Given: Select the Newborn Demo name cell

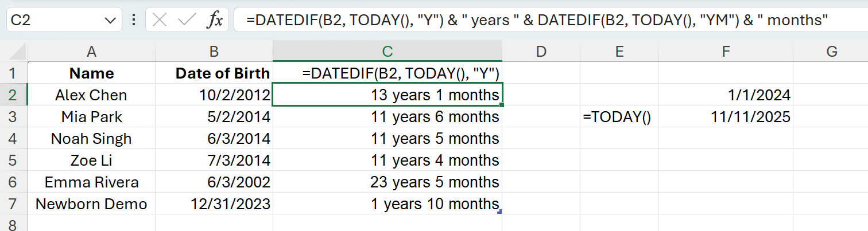Looking at the screenshot, I should [91, 204].
